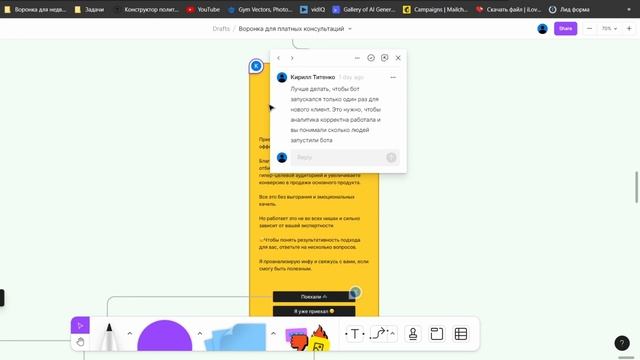Mark the comment as resolved
The width and height of the screenshot is (640, 360).
coord(371,58)
